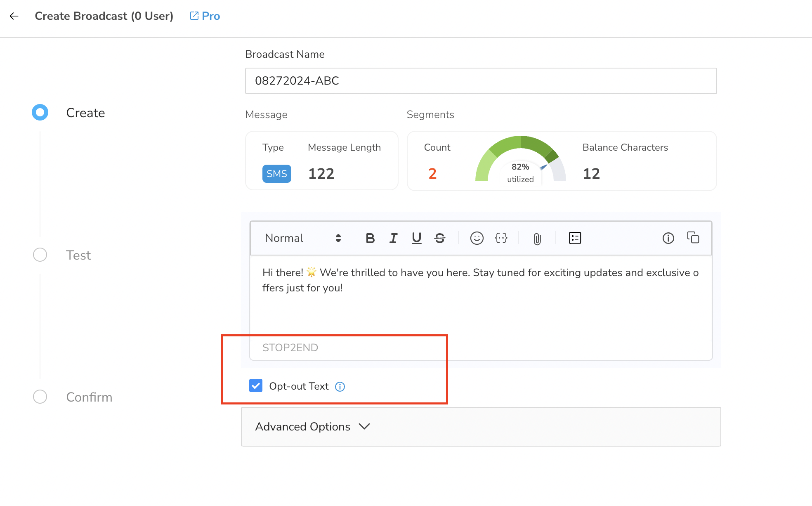The image size is (812, 506).
Task: Click the editor info icon
Action: [668, 238]
